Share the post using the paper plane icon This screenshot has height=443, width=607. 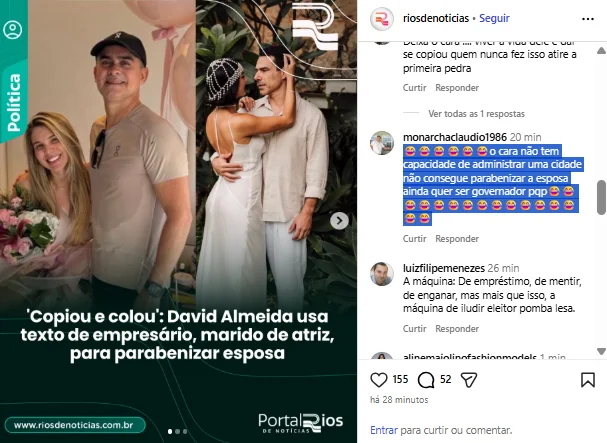click(469, 380)
